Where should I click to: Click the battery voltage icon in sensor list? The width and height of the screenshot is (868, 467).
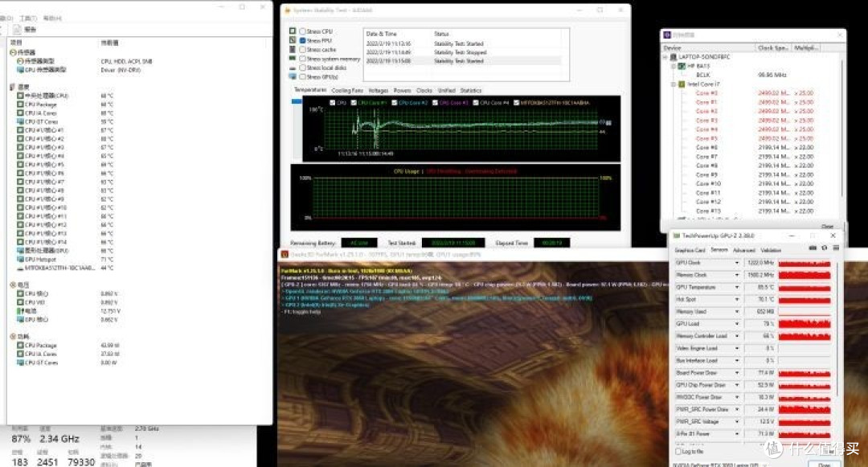20,311
